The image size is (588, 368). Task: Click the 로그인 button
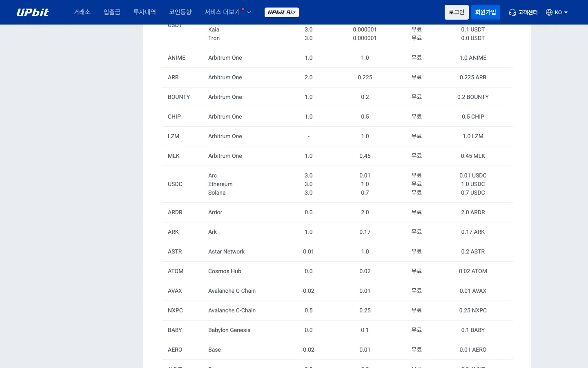(457, 12)
